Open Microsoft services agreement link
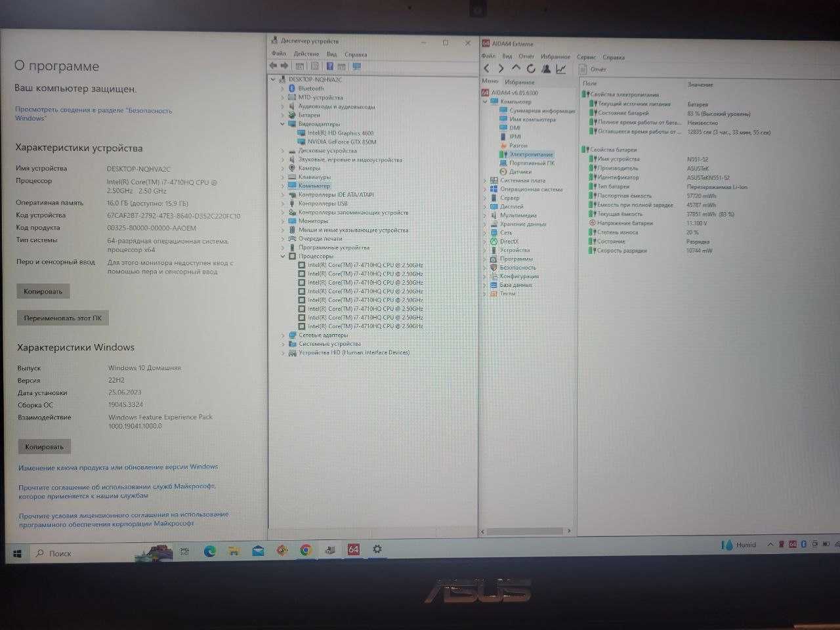840x630 pixels. [117, 492]
